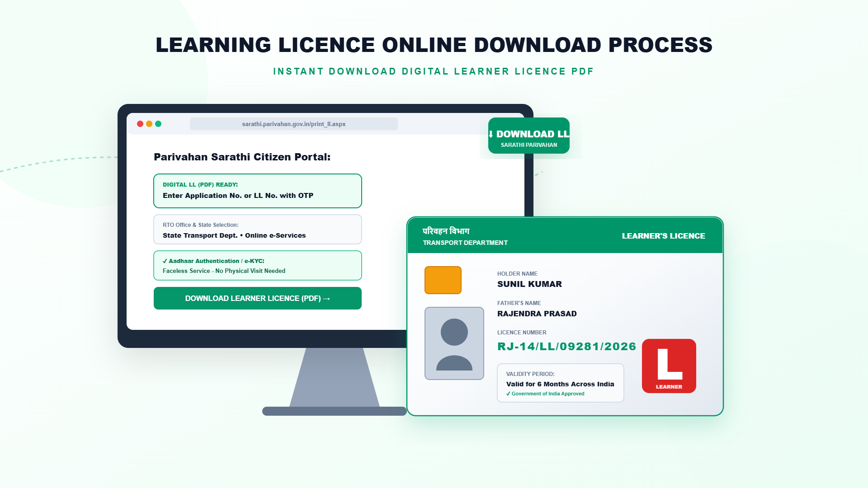This screenshot has width=868, height=488.
Task: Click the Parivahan Sarathi Citizen Portal heading
Action: 242,157
